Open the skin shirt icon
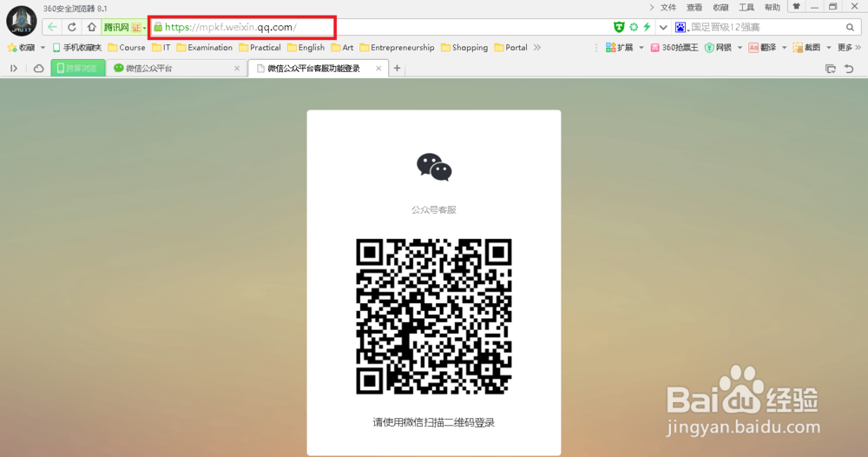 [796, 7]
